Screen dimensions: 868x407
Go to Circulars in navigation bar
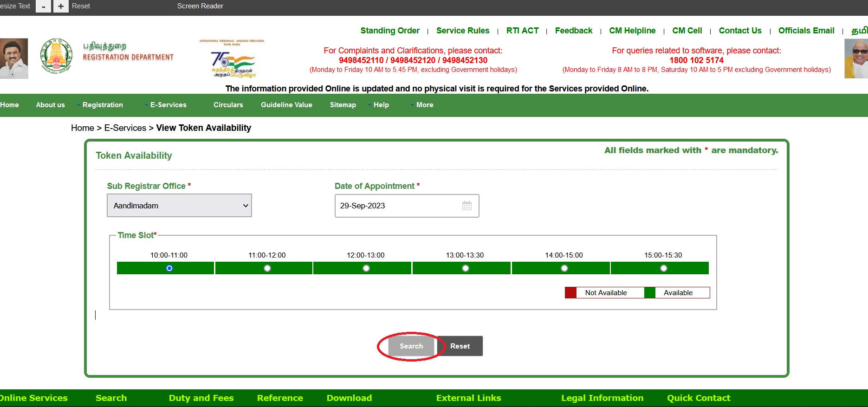(x=228, y=105)
